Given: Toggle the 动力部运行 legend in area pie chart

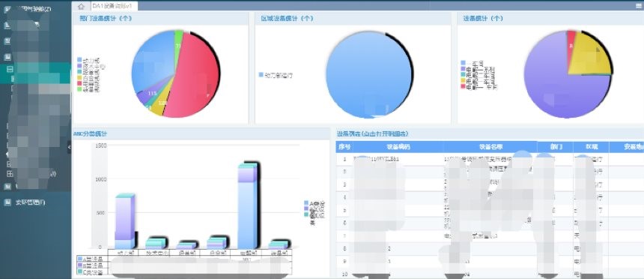Looking at the screenshot, I should [x=276, y=75].
